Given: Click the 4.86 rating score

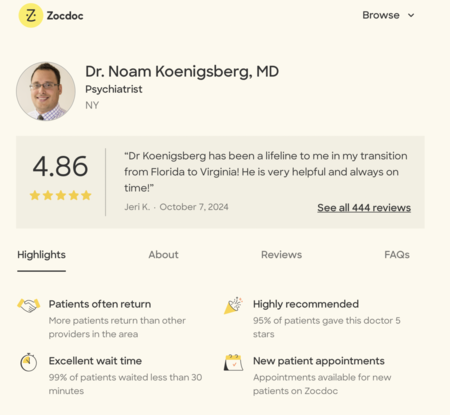Looking at the screenshot, I should pyautogui.click(x=60, y=166).
